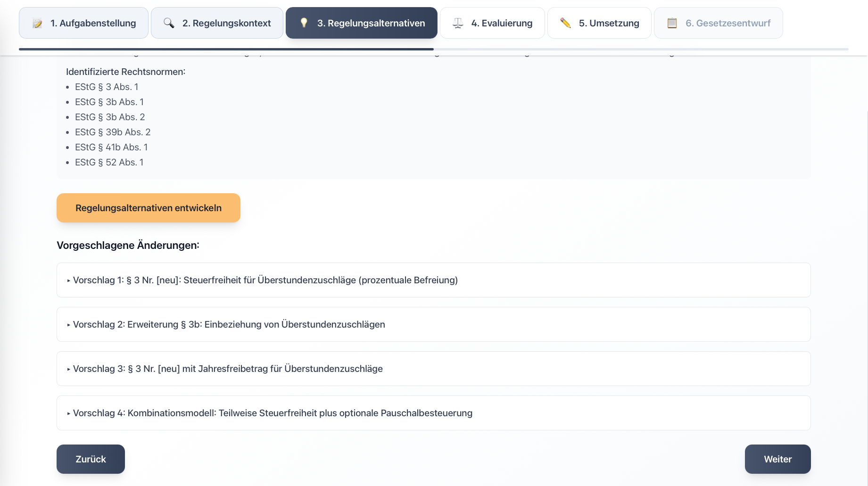This screenshot has width=868, height=486.
Task: Open the 1. Aufgabenstellung tab
Action: [83, 23]
